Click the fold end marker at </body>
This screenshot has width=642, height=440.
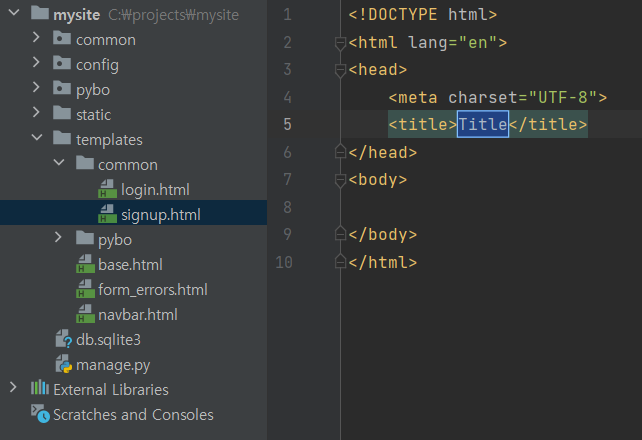click(340, 234)
